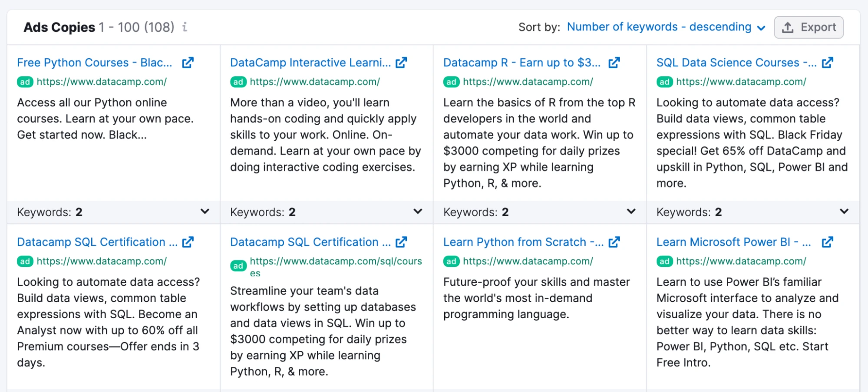Open external link icon beside SQL Data Science Courses
Viewport: 868px width, 392px height.
828,63
